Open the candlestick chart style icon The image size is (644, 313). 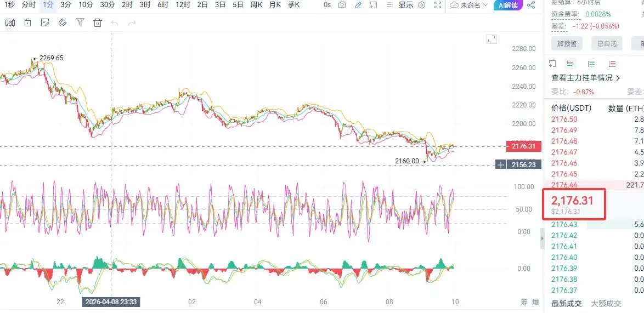tap(10, 22)
